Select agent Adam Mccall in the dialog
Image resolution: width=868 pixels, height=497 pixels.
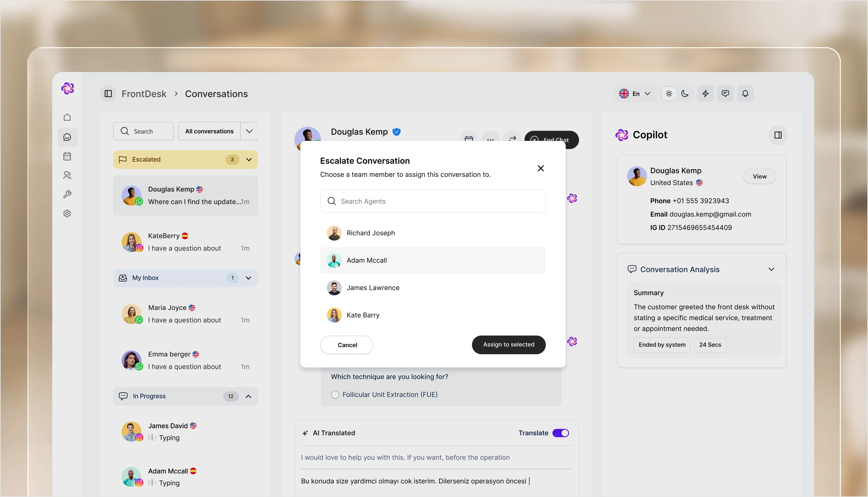point(433,260)
